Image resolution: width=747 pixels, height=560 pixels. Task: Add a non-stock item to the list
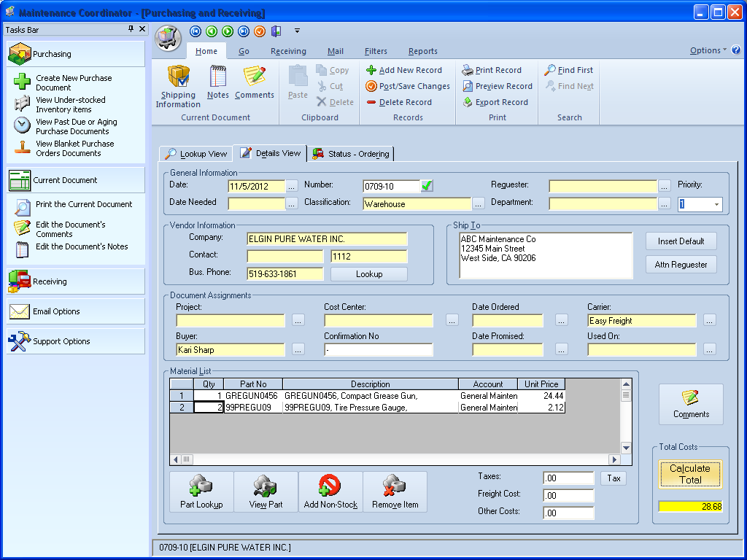point(330,491)
